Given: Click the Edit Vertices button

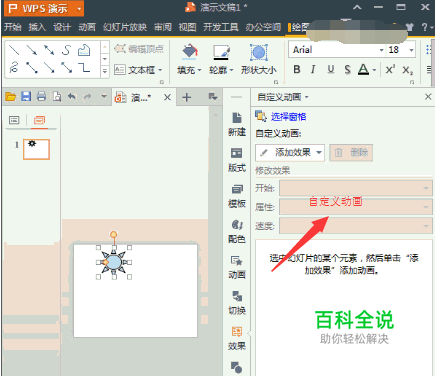Looking at the screenshot, I should pos(139,49).
